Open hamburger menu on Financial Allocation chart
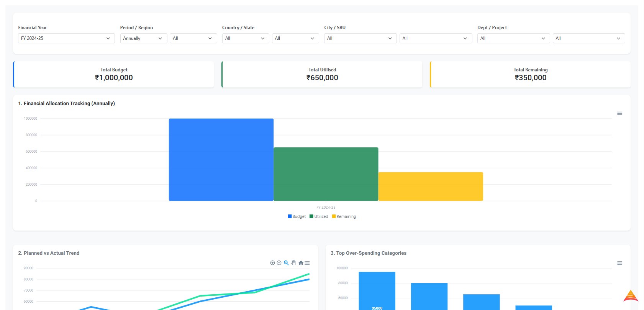644x310 pixels. [619, 114]
